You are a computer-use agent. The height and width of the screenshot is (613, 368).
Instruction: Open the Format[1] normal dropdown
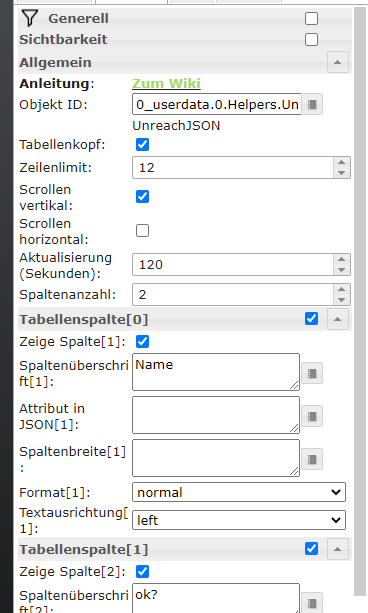239,492
